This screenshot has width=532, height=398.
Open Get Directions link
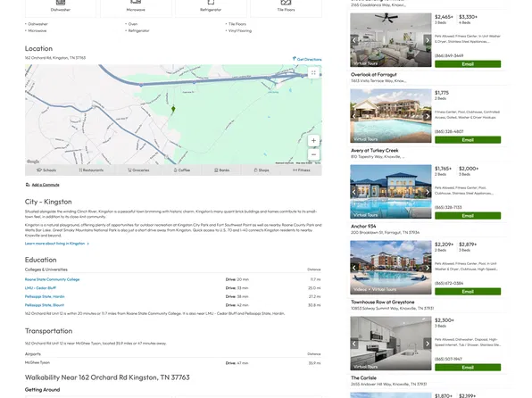(307, 59)
